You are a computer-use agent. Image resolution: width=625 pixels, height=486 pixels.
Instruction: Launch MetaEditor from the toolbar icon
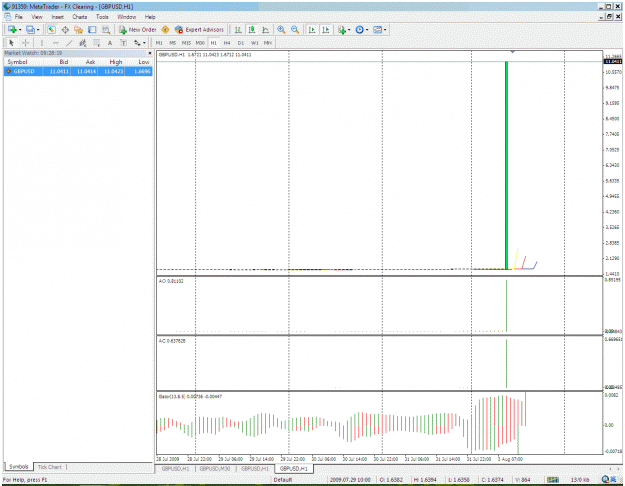coord(165,30)
